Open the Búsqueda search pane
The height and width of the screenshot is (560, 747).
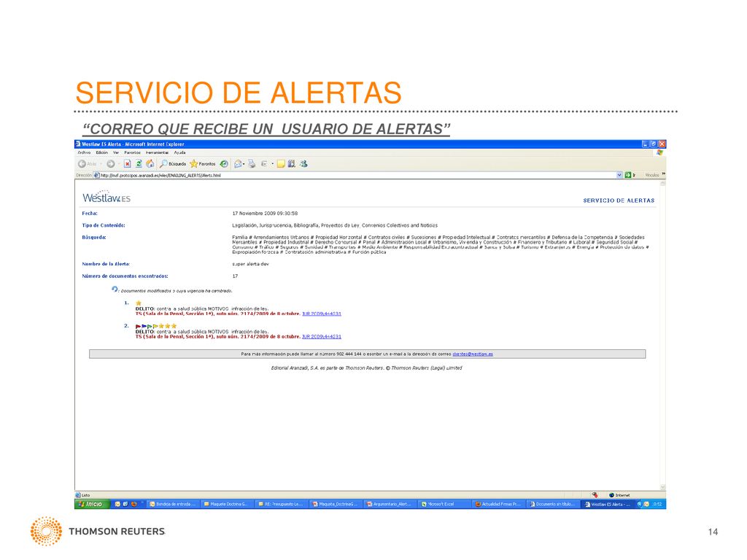[x=172, y=164]
